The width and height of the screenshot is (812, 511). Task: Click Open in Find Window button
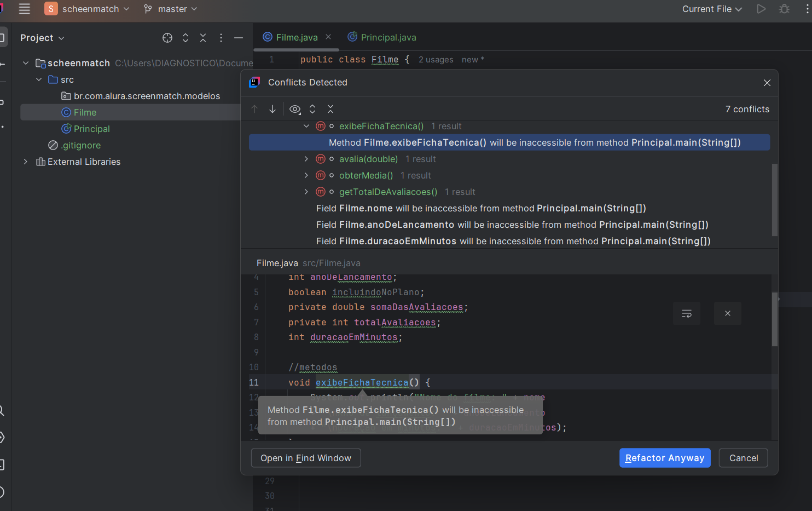point(306,458)
